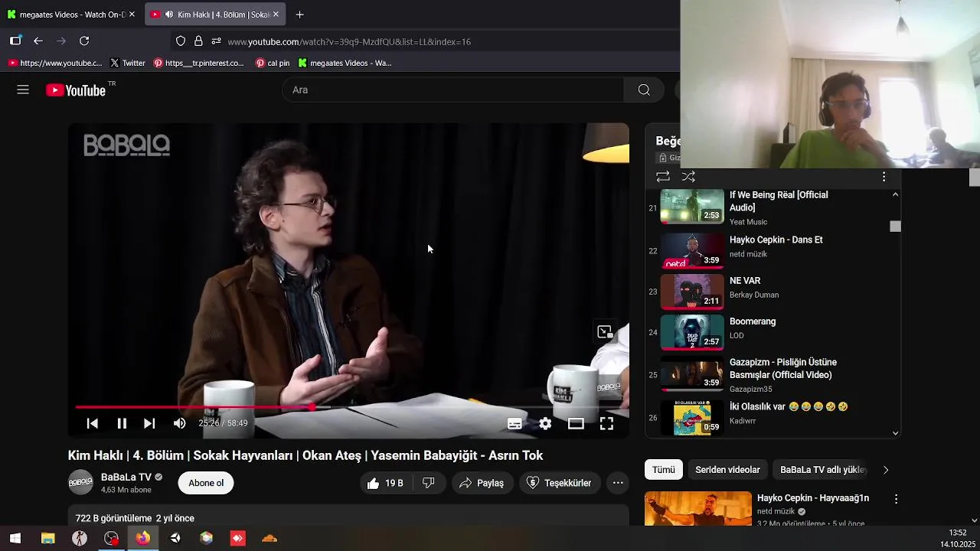
Task: Seek using the red video progress bar
Action: tap(348, 407)
